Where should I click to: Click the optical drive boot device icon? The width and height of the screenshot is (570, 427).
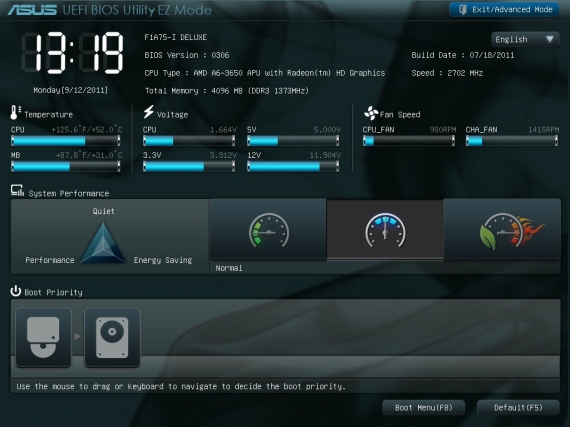pos(43,337)
